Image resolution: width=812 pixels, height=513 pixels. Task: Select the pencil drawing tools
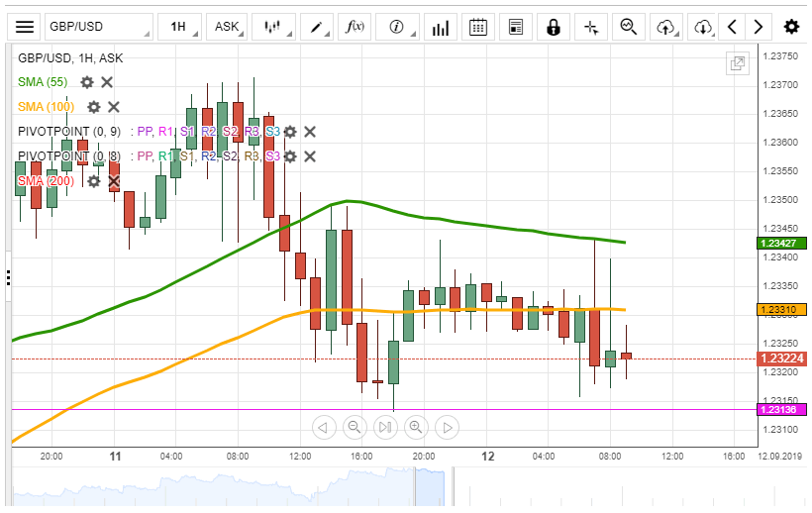(317, 27)
